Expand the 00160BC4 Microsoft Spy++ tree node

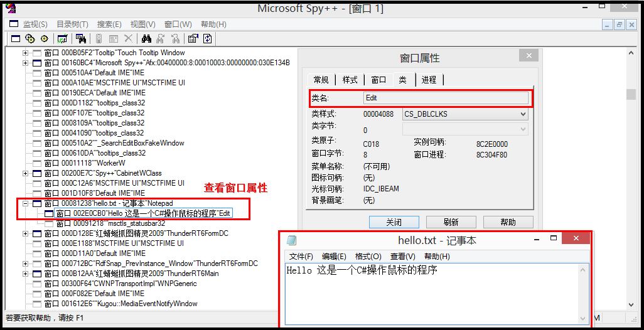point(26,63)
